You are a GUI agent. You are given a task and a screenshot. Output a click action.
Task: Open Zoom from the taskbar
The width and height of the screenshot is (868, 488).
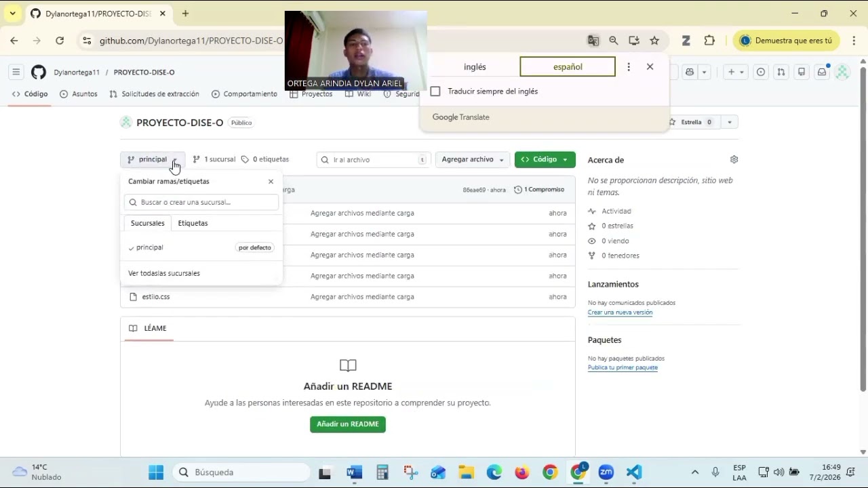point(606,472)
